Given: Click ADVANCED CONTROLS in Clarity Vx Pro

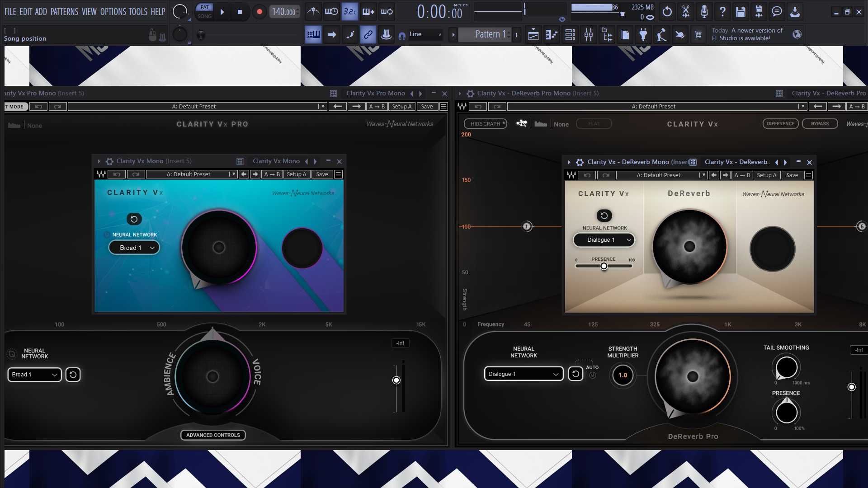Looking at the screenshot, I should pos(213,435).
